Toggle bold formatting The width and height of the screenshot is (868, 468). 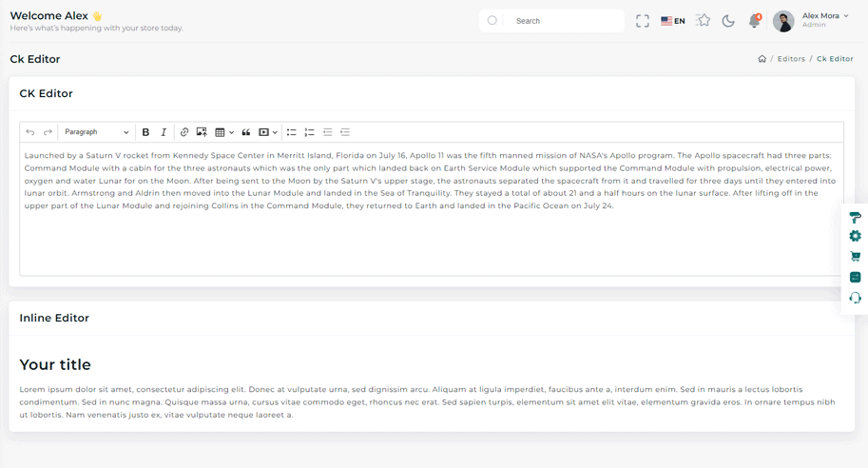pos(145,132)
